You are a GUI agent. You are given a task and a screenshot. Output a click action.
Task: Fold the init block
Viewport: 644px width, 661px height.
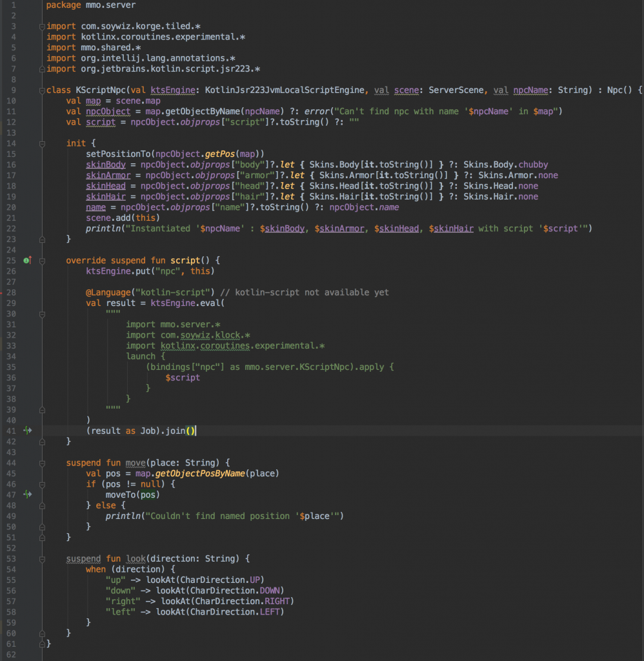pos(43,143)
